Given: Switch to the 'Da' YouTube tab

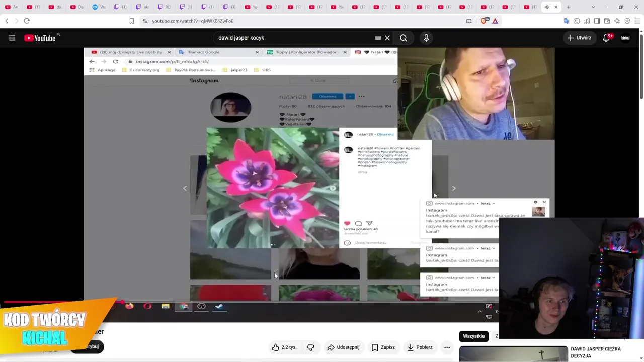Looking at the screenshot, I should pos(77,7).
